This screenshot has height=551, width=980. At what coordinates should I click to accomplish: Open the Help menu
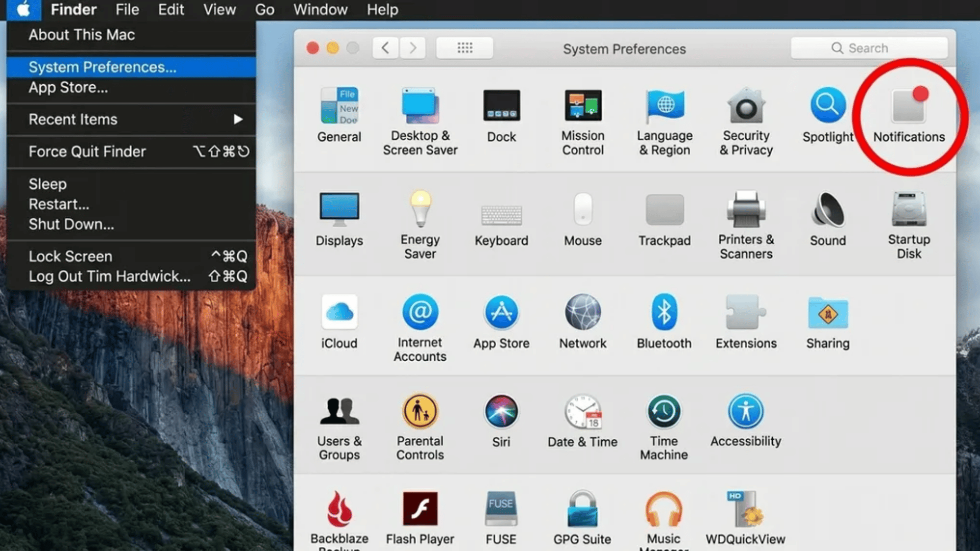tap(382, 10)
